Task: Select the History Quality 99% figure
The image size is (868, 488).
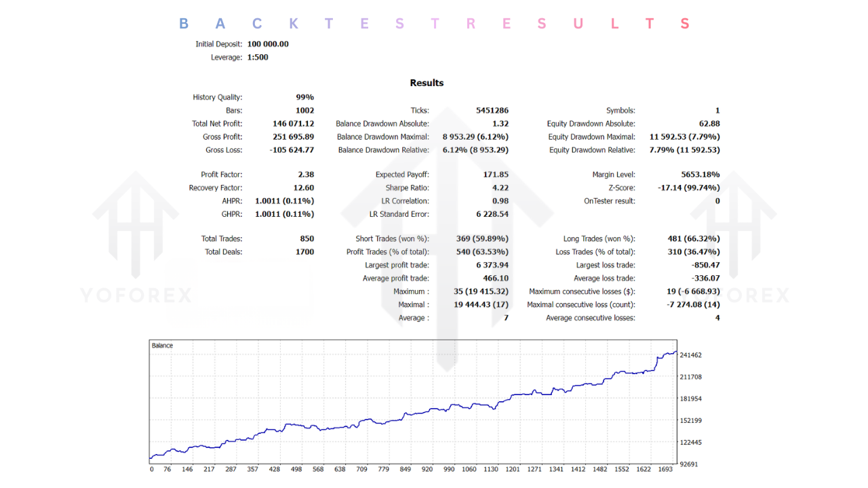Action: point(305,97)
